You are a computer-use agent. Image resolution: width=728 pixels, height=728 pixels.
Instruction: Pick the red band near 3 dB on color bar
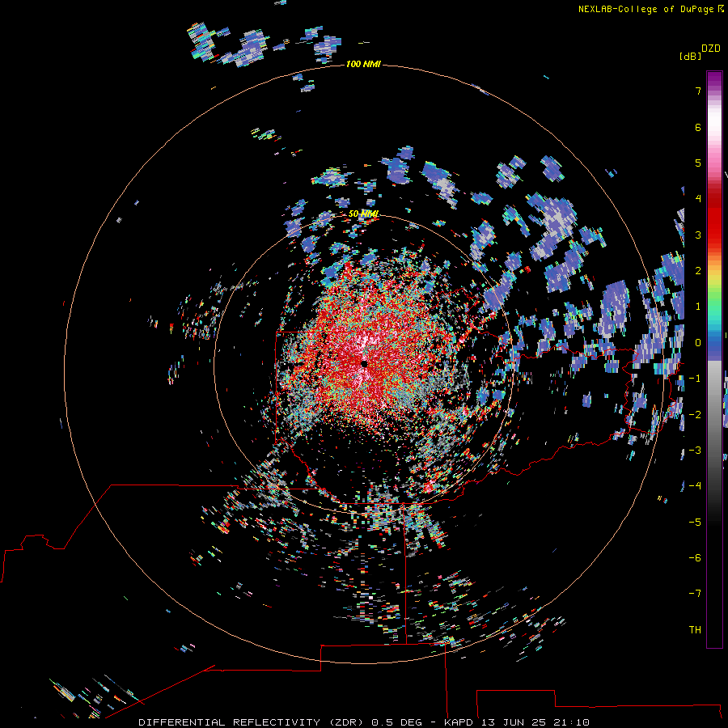[x=714, y=223]
